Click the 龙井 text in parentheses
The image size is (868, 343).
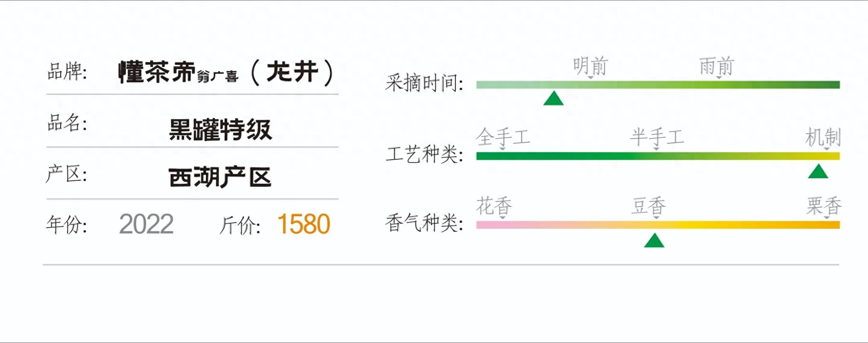[x=292, y=72]
